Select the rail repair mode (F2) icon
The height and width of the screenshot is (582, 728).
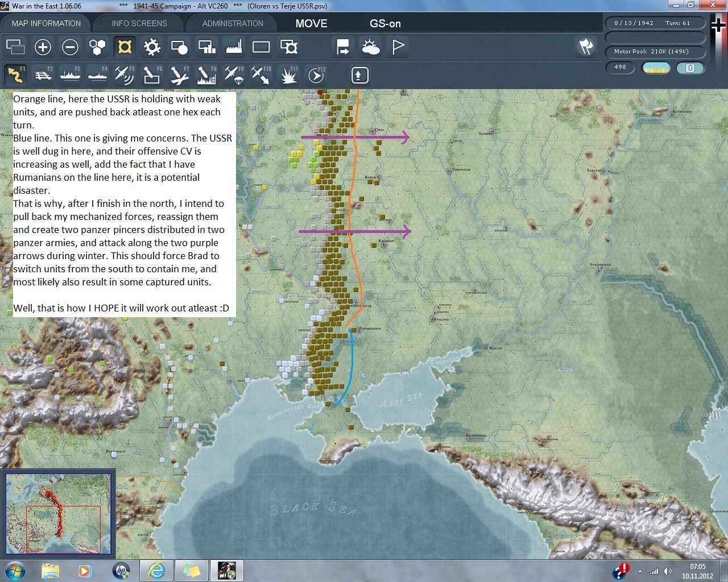click(x=43, y=75)
